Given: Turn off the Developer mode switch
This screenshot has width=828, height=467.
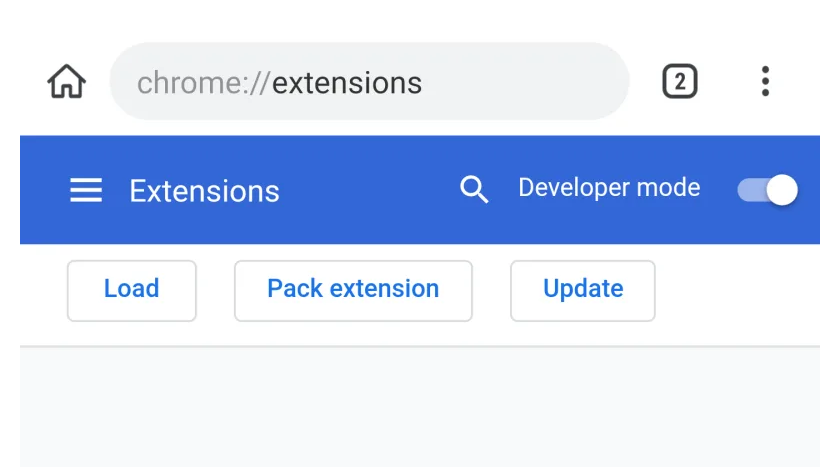Looking at the screenshot, I should (767, 190).
